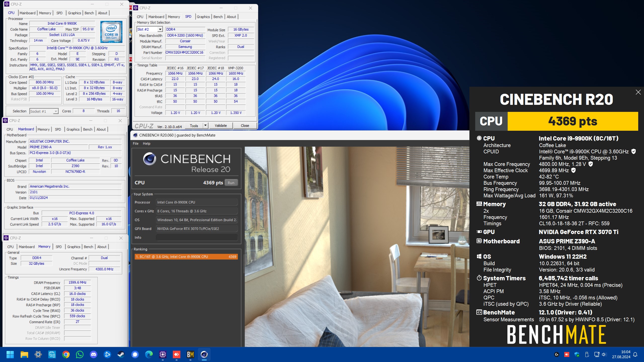Open Graphics tab in the Memory window
The image size is (644, 362).
pyautogui.click(x=74, y=247)
